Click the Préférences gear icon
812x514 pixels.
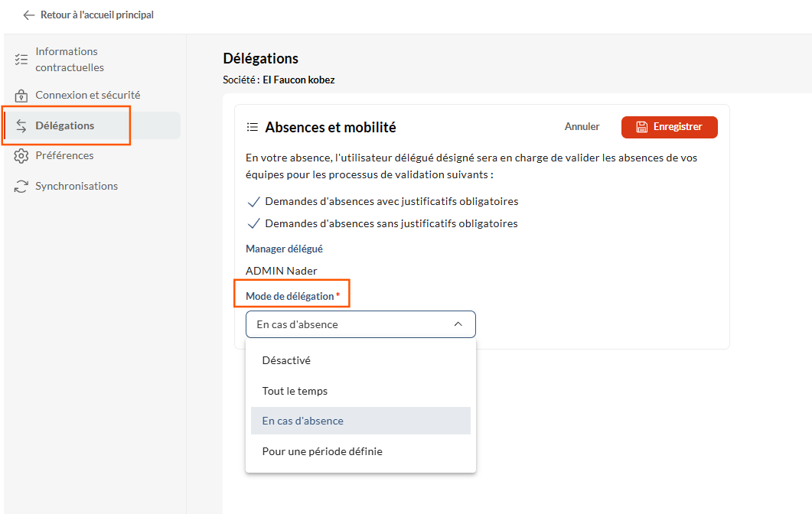pos(21,156)
